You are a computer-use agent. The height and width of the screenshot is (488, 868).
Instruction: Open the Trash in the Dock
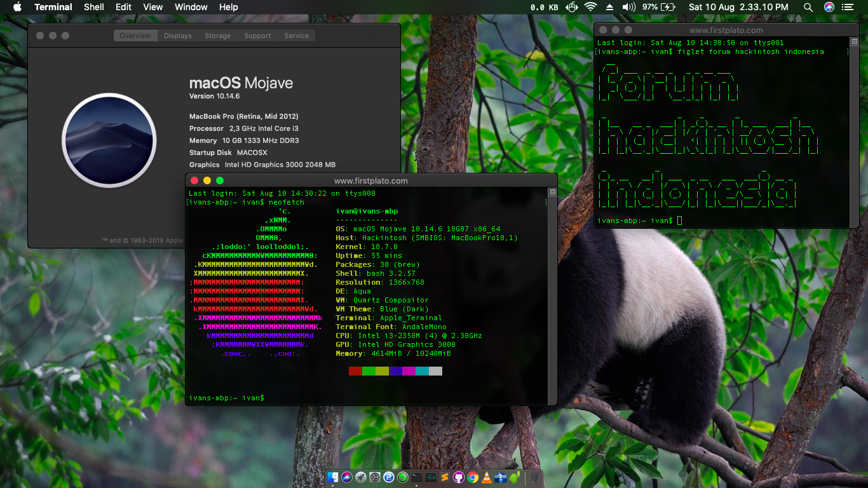click(x=534, y=477)
